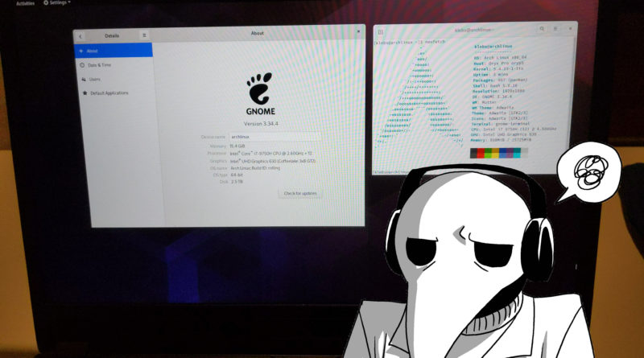Click the plus icon beside About

[x=81, y=51]
